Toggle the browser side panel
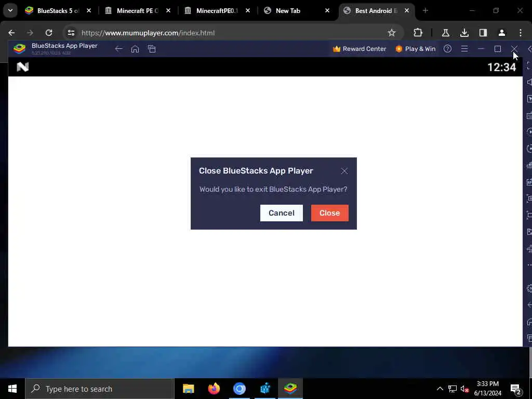 [483, 33]
